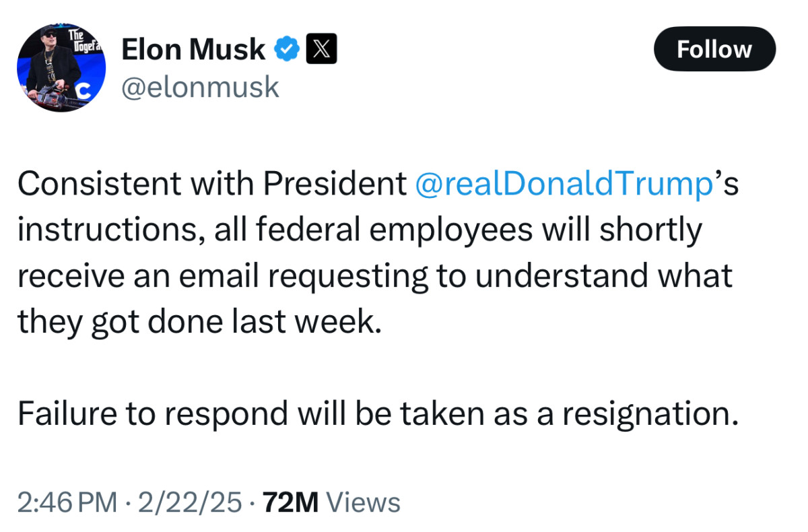Open the @elonmusk handle

(199, 87)
